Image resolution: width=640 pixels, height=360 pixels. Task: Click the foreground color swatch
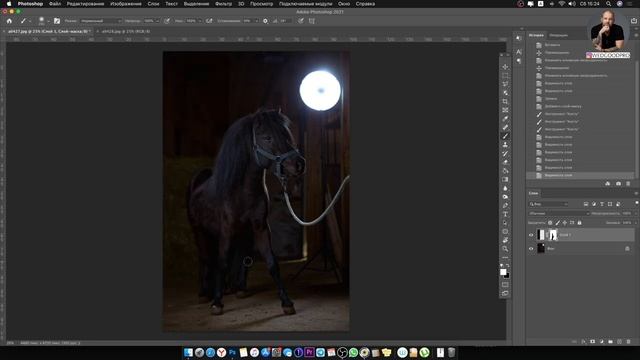tap(503, 272)
